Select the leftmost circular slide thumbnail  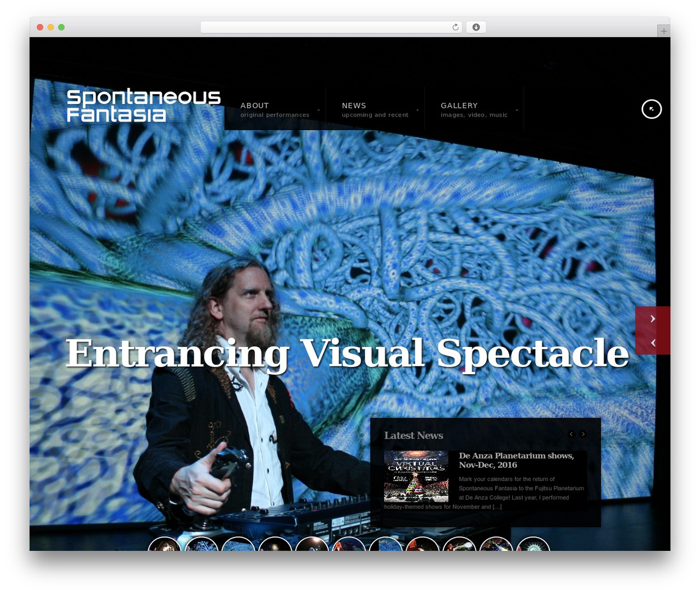pyautogui.click(x=164, y=544)
